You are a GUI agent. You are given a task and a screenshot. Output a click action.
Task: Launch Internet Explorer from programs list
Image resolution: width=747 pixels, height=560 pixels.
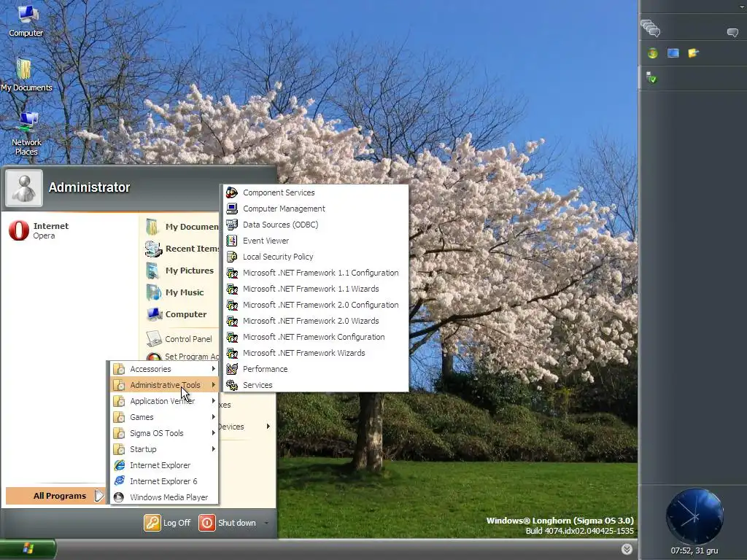coord(164,465)
